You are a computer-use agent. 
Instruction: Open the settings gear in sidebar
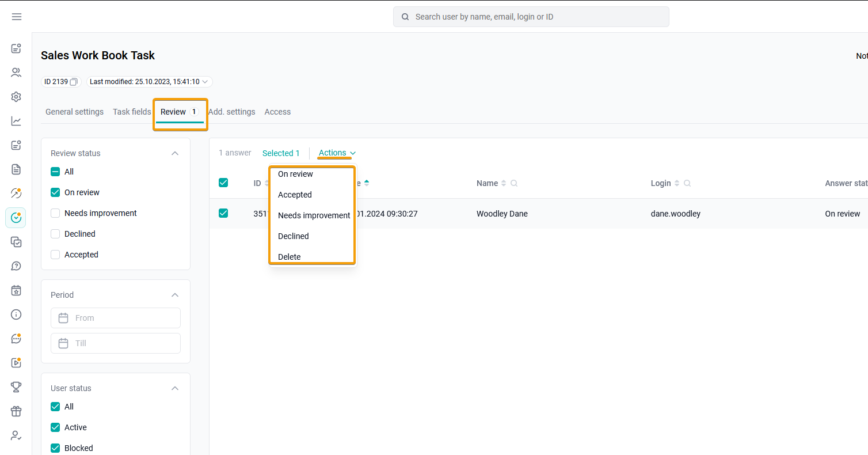coord(16,97)
